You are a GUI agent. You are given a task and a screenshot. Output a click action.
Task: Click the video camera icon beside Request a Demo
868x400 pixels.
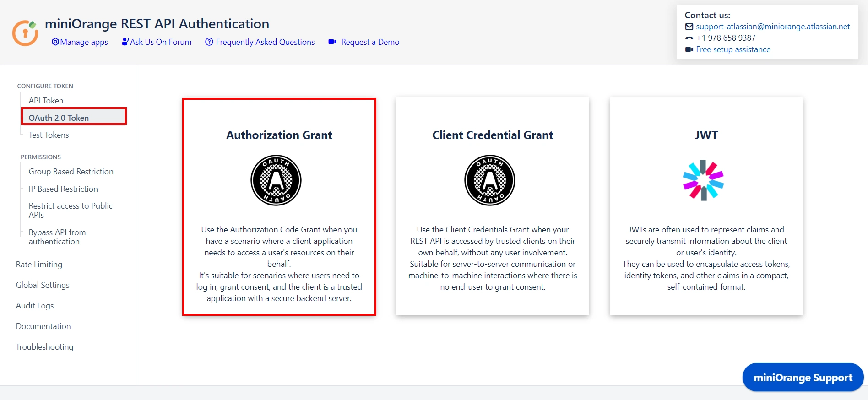pos(333,42)
